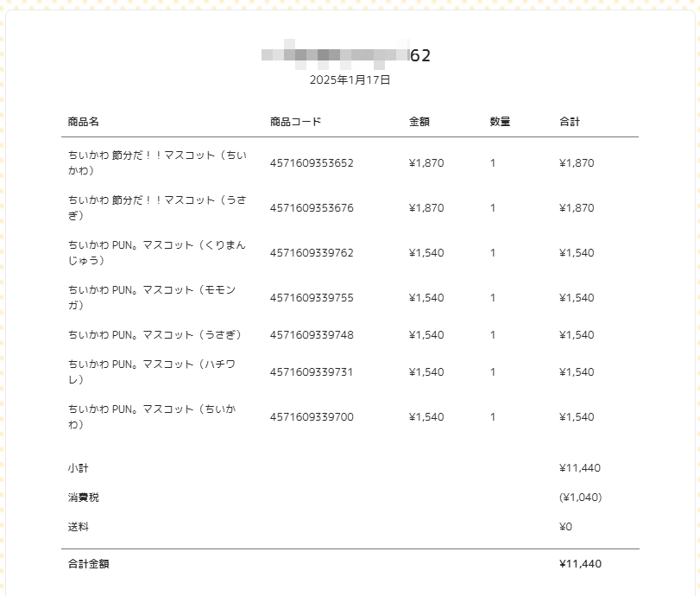Click the 合計 column header
Screen dimensions: 700x596
pos(570,122)
